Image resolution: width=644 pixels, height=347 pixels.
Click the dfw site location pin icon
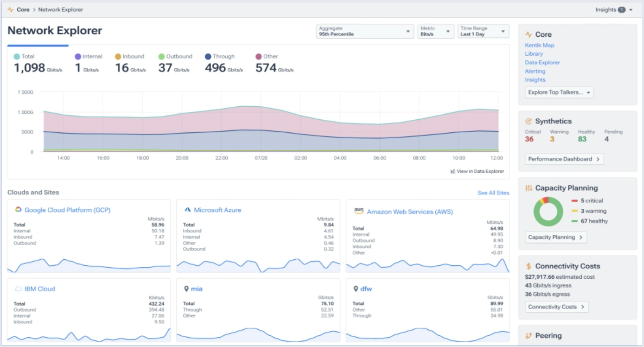pyautogui.click(x=356, y=289)
